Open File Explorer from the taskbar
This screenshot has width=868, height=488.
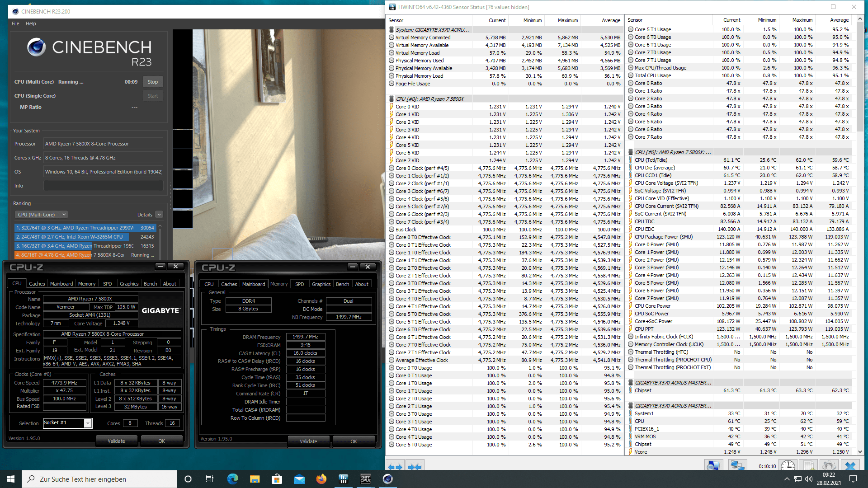pos(255,479)
